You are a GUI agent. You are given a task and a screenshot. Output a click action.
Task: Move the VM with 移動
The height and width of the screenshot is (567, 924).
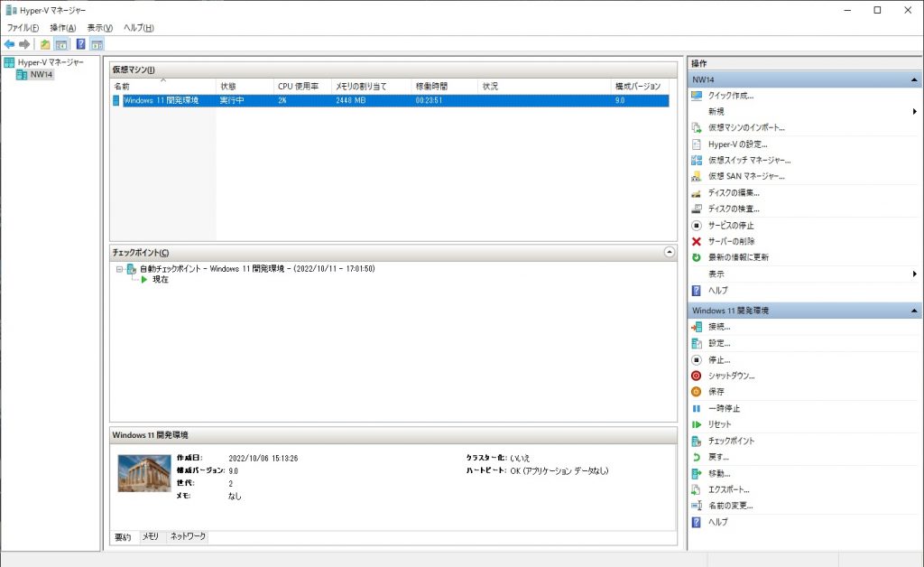point(719,473)
